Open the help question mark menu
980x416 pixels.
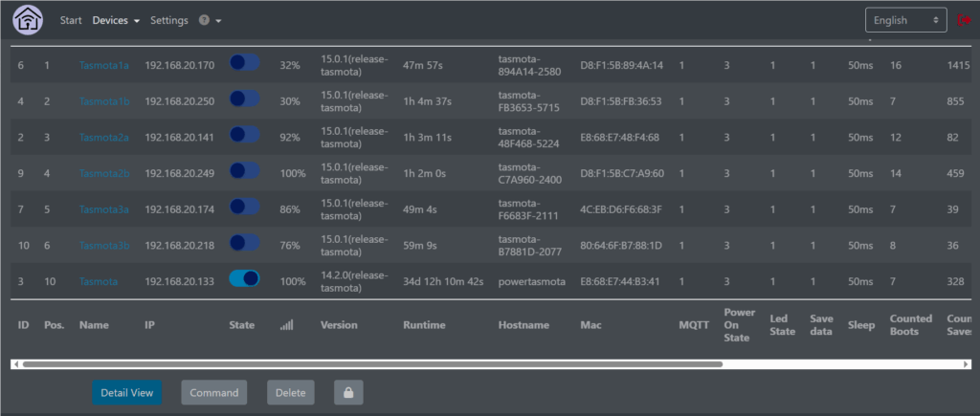(x=210, y=20)
